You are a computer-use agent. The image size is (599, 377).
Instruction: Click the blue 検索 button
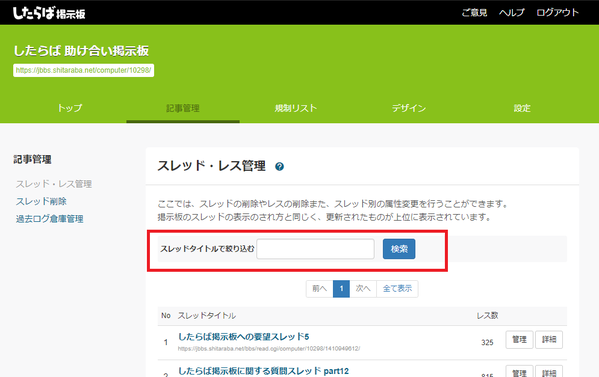click(399, 249)
